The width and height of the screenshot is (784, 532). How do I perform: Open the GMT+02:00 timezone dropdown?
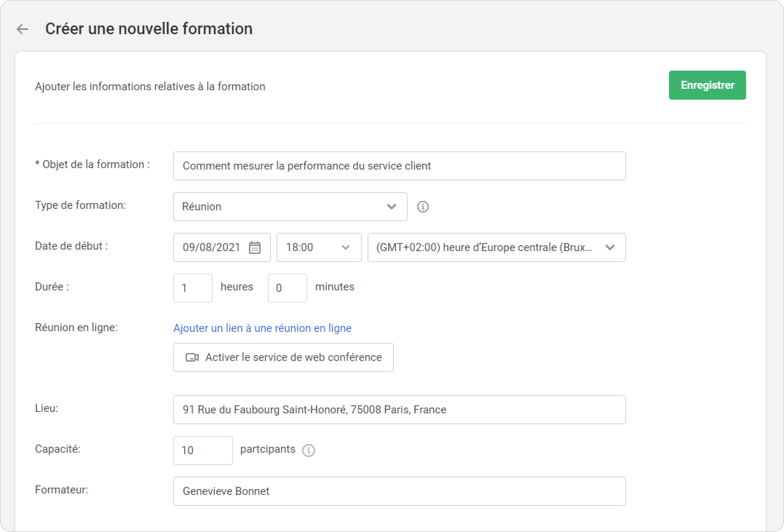pos(496,247)
